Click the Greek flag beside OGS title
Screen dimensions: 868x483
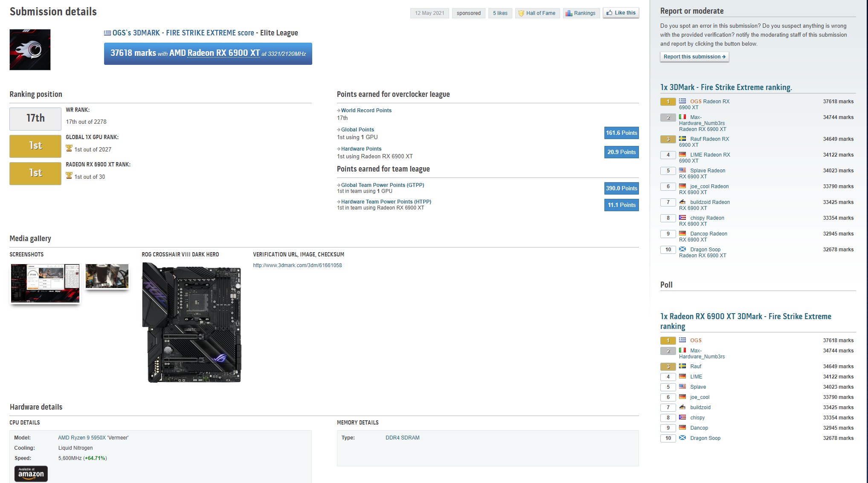107,33
